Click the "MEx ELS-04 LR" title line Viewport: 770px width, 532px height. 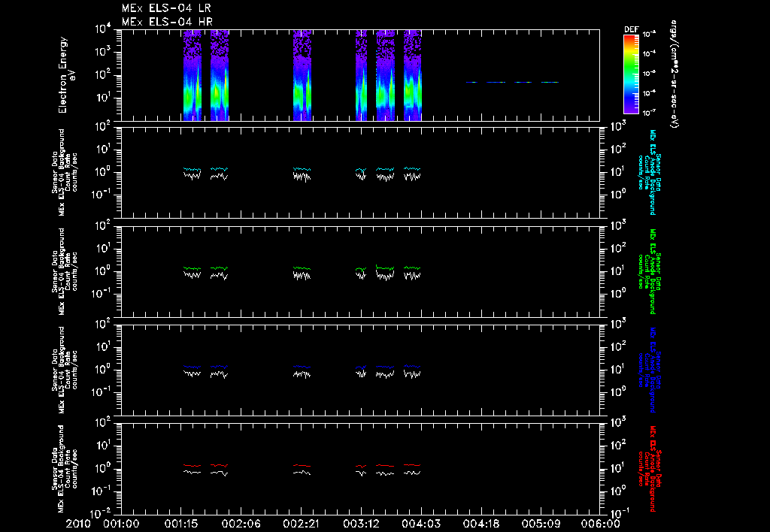(x=166, y=8)
